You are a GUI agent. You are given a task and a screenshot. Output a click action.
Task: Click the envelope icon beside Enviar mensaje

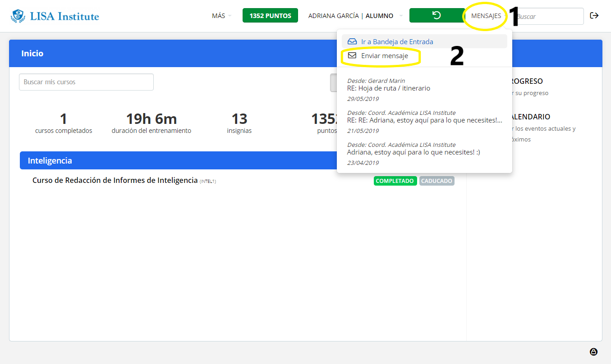352,56
